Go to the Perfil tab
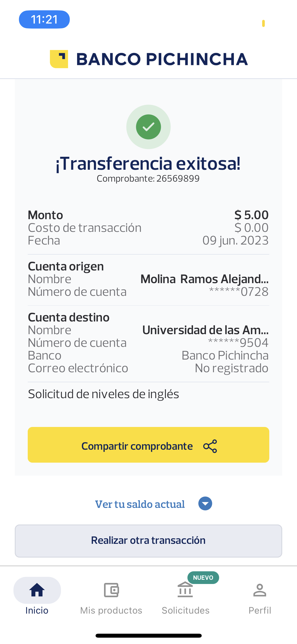Viewport: 297px width, 644px height. pos(260,610)
